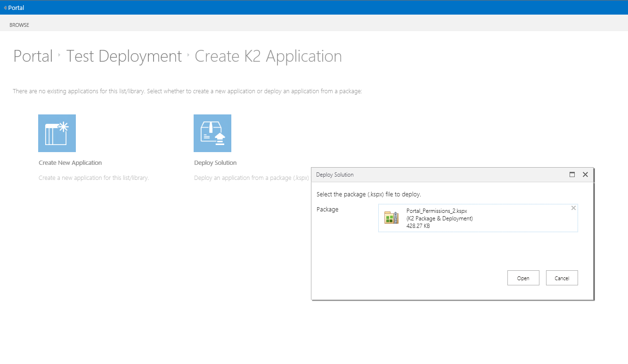The width and height of the screenshot is (628, 364).
Task: Click the Deploy Solution package icon
Action: click(x=212, y=133)
